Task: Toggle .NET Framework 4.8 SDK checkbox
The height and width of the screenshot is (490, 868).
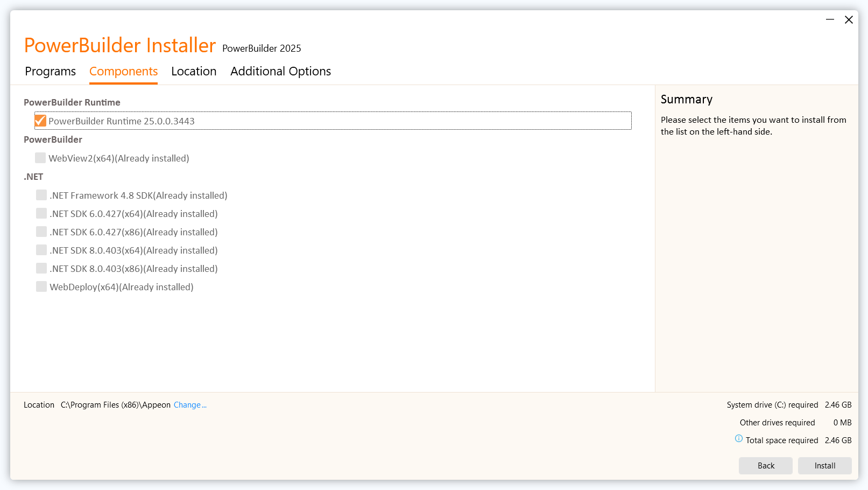Action: click(41, 195)
